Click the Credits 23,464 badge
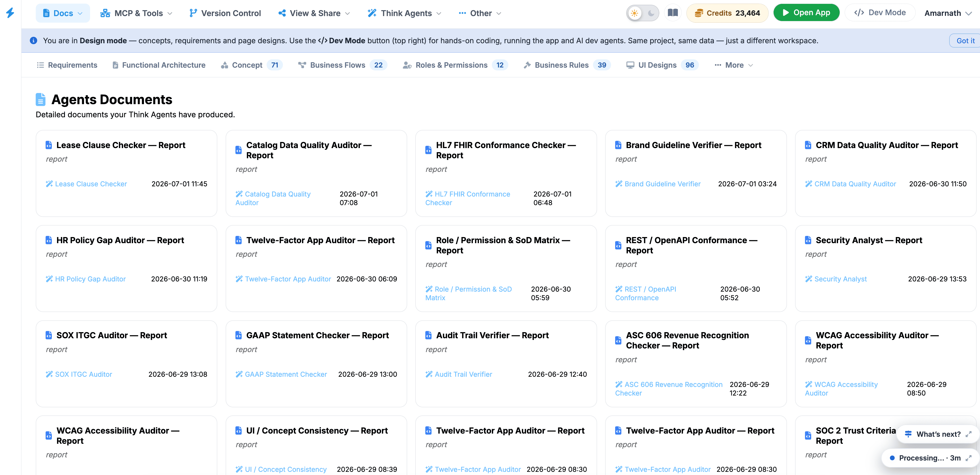 tap(727, 13)
